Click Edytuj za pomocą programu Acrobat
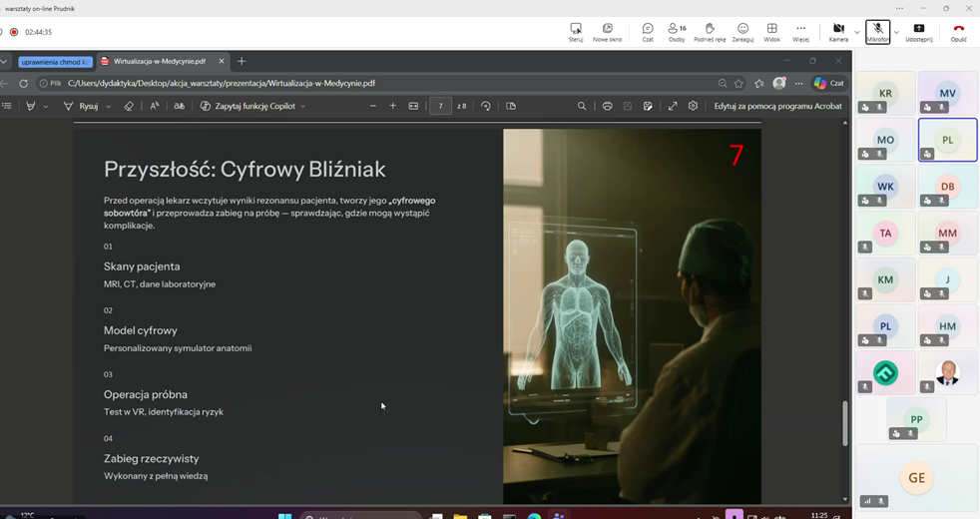This screenshot has width=980, height=519. click(x=777, y=106)
